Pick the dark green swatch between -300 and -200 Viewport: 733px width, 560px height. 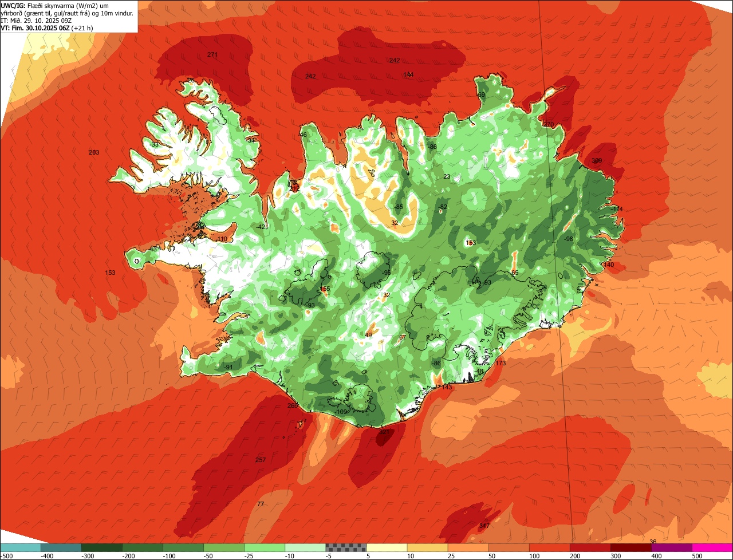pyautogui.click(x=101, y=547)
